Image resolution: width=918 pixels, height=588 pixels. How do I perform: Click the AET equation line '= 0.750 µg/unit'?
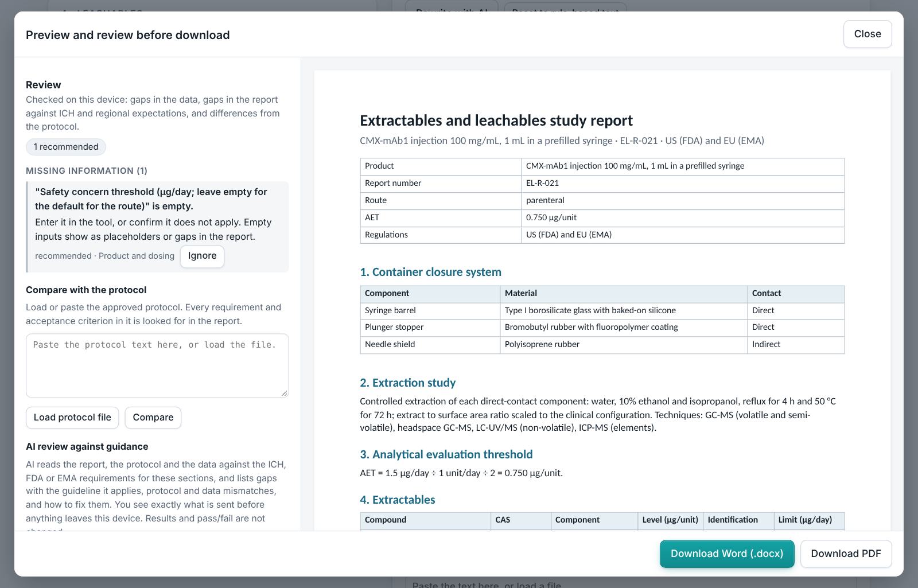tap(530, 473)
